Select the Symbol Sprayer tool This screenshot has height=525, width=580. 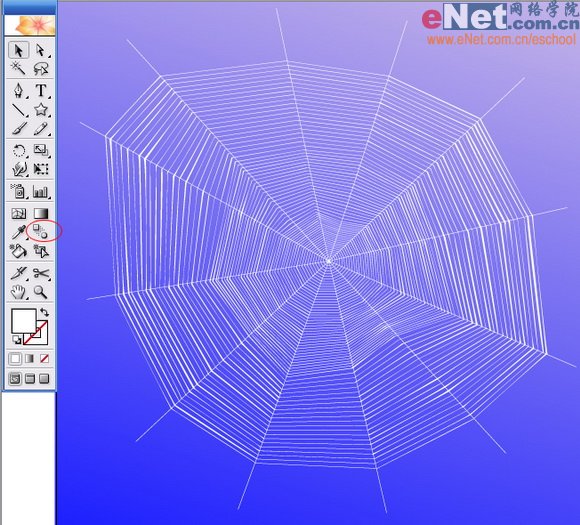[18, 191]
